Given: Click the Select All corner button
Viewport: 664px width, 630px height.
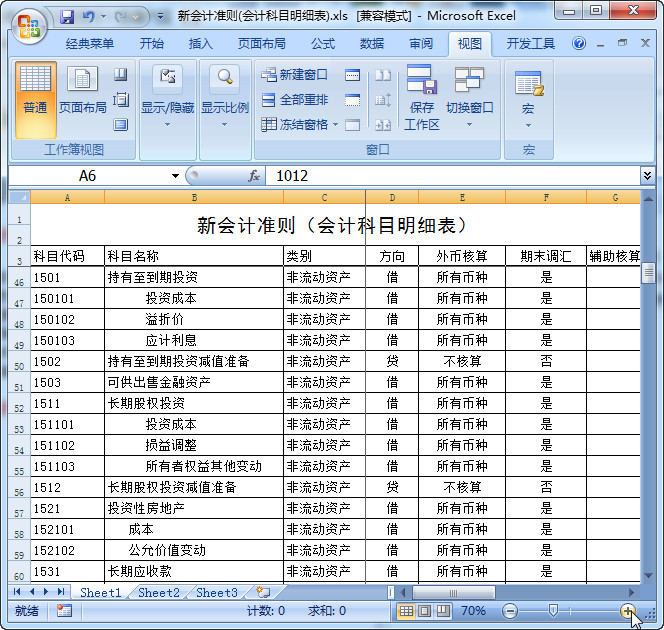Looking at the screenshot, I should coord(19,197).
